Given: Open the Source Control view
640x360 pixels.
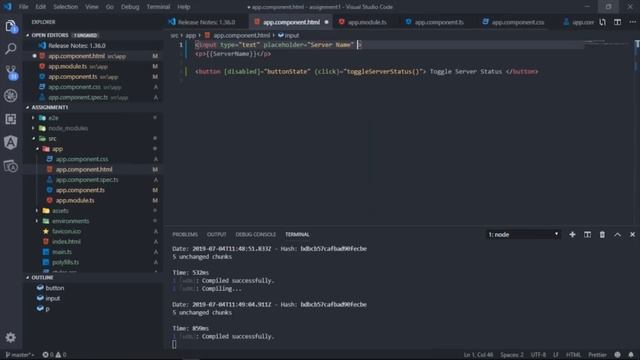Looking at the screenshot, I should coord(11,72).
